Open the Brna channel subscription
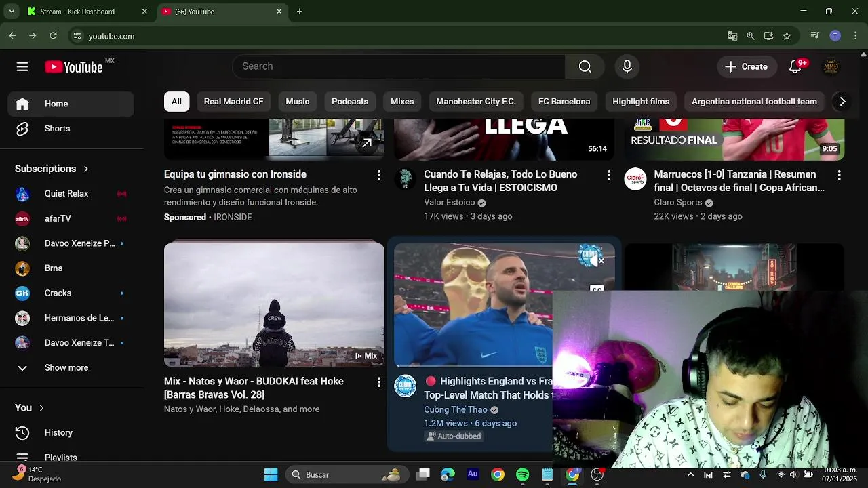The height and width of the screenshot is (488, 868). [x=71, y=268]
